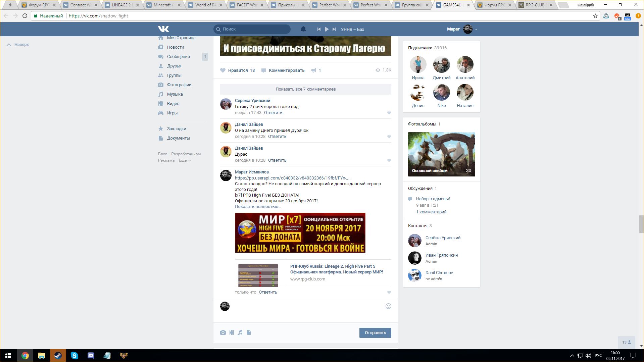Open taskbar volume control
The image size is (644, 362).
pyautogui.click(x=588, y=356)
